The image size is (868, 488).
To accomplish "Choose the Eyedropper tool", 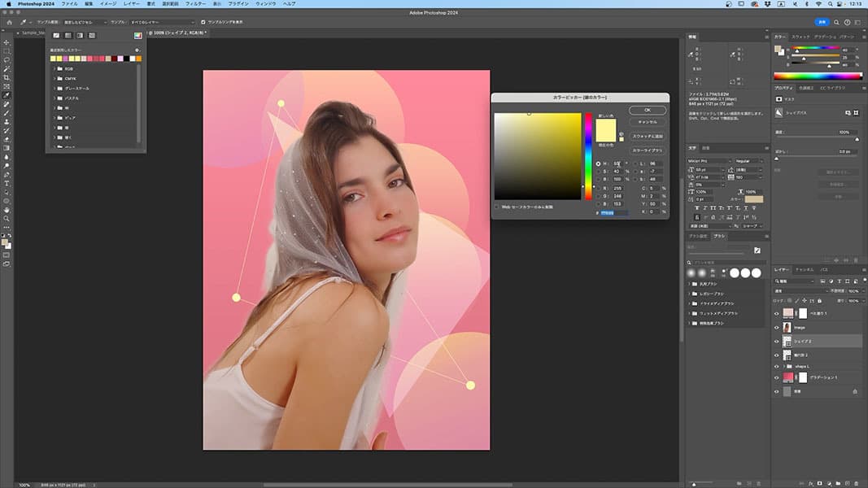I will [7, 95].
